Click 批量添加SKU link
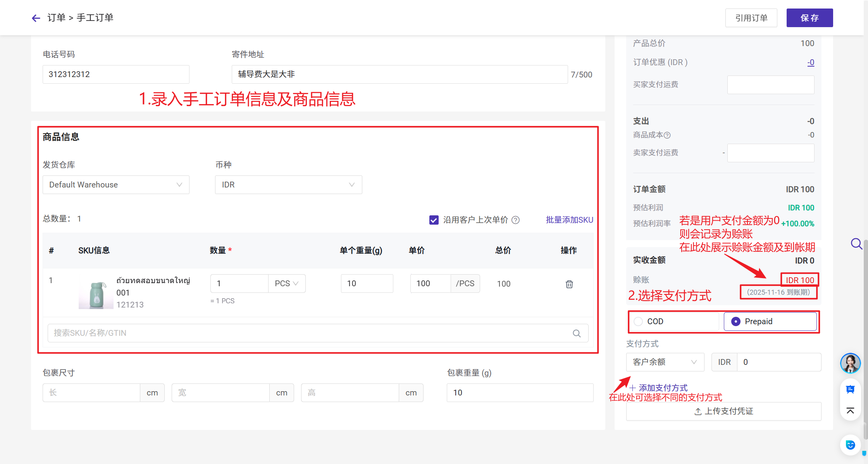The width and height of the screenshot is (868, 464). click(x=569, y=220)
